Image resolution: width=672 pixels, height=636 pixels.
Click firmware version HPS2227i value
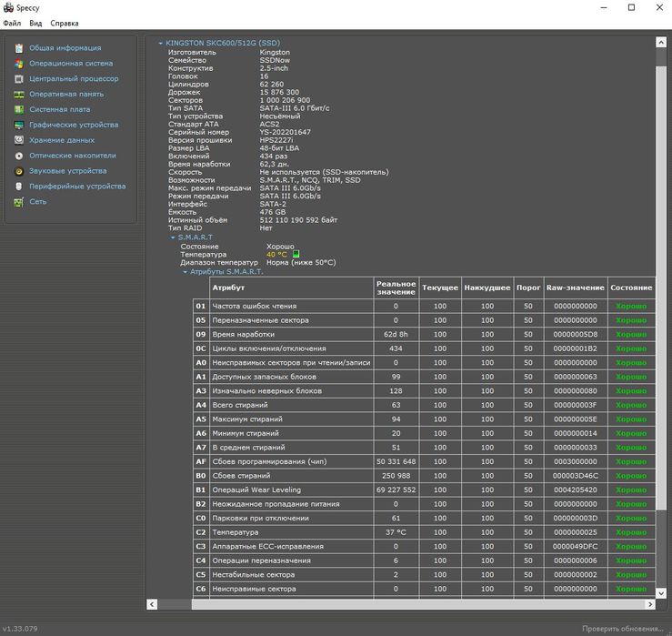tap(276, 140)
